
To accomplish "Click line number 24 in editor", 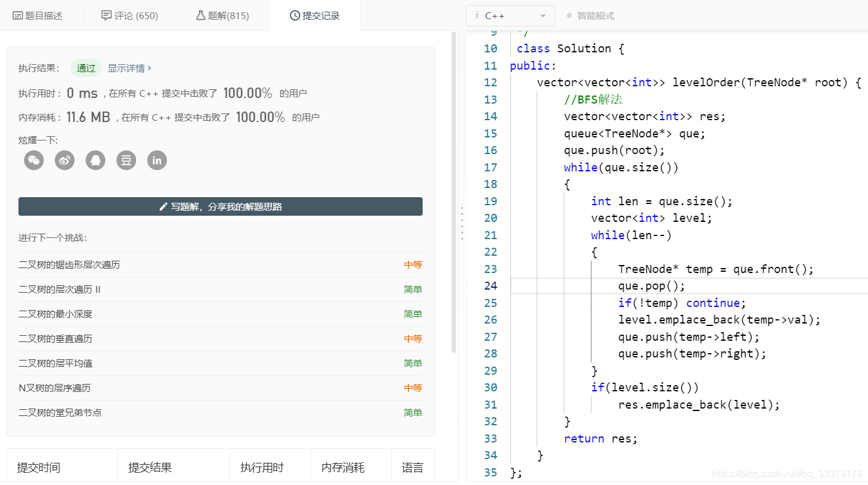I will pyautogui.click(x=490, y=286).
